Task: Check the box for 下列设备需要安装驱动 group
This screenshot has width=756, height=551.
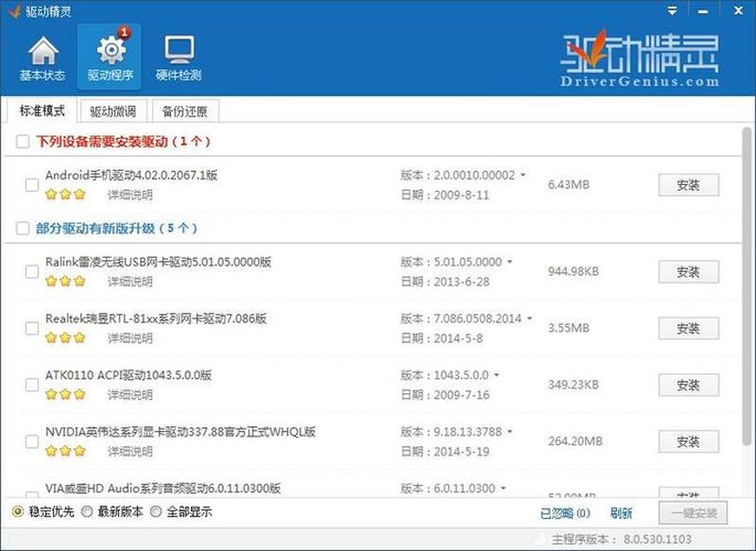Action: (x=22, y=141)
